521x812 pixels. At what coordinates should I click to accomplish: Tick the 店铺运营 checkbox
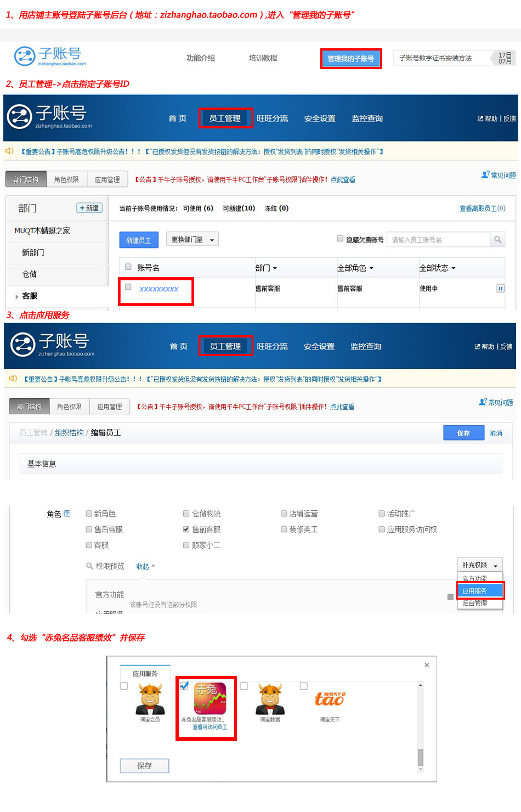[x=284, y=514]
